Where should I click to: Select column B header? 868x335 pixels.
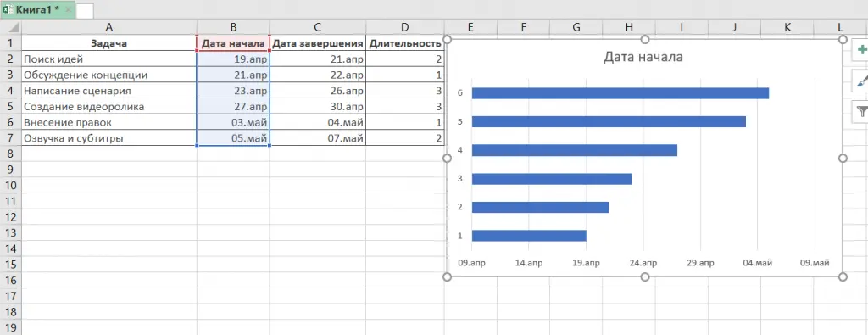point(233,27)
